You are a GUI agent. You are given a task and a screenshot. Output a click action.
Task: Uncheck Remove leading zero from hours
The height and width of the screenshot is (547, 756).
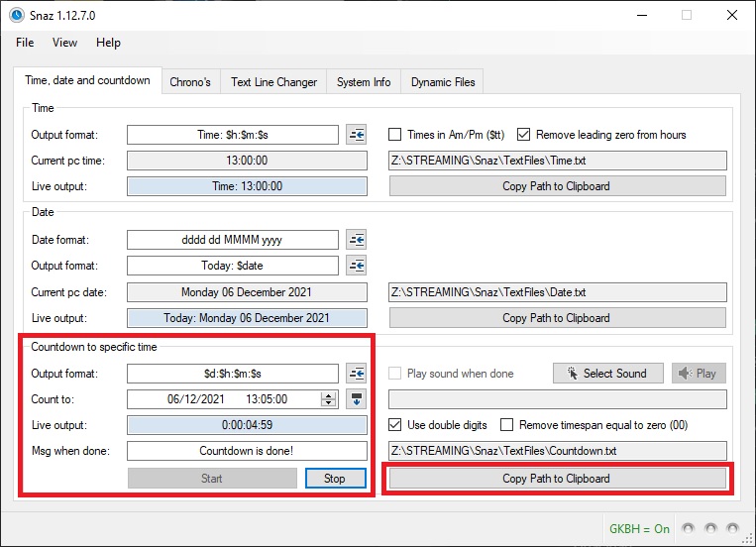(x=524, y=135)
